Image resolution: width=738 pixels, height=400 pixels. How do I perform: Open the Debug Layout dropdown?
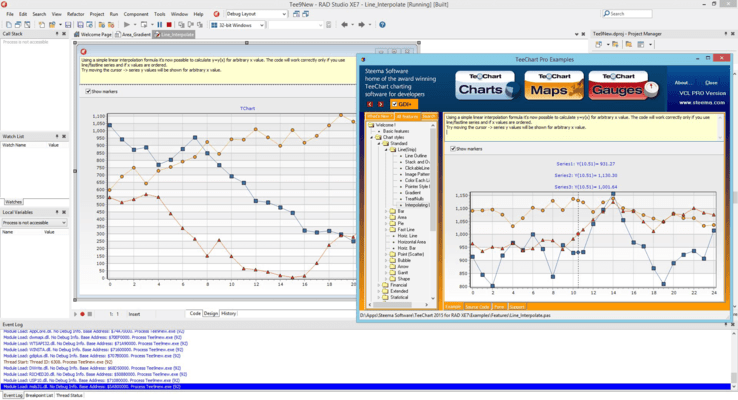pos(256,14)
